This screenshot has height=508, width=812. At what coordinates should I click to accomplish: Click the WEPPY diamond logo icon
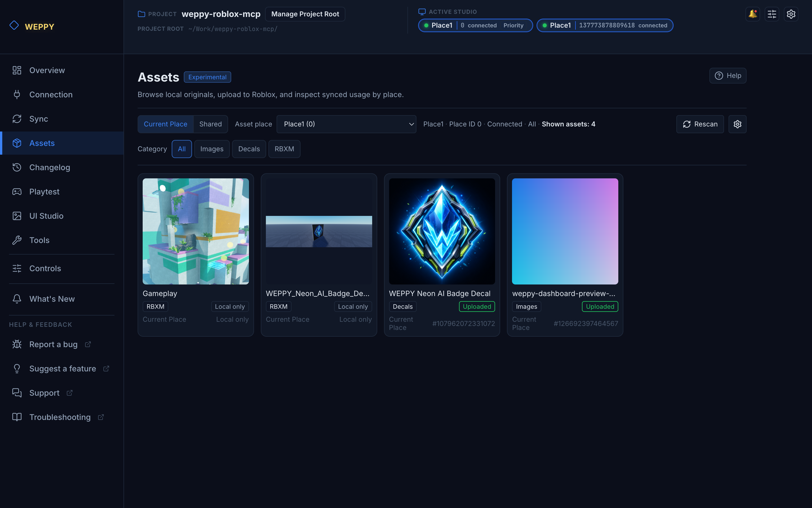14,25
